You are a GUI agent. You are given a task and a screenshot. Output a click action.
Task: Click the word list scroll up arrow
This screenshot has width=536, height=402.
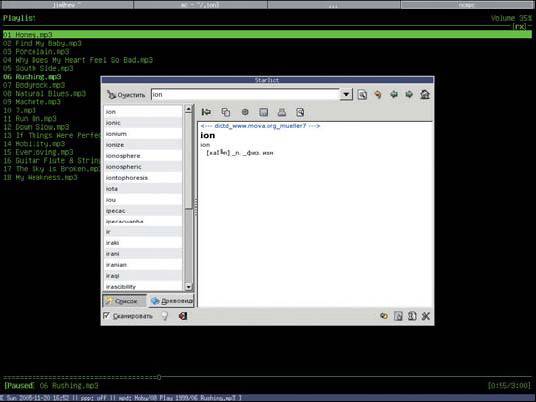click(x=188, y=109)
